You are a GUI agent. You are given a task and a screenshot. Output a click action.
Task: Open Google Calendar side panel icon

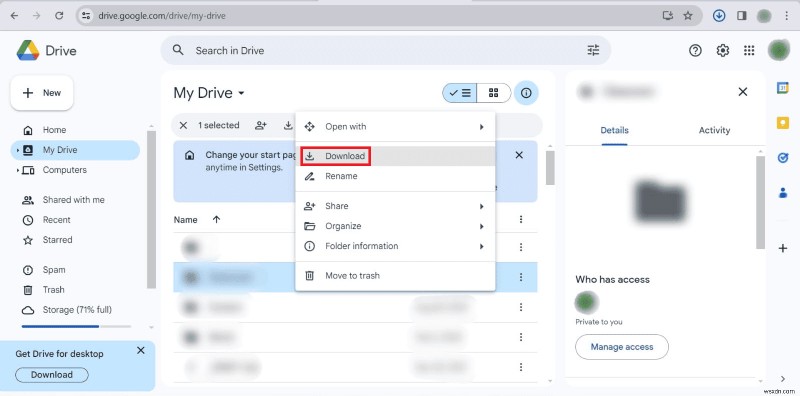coord(783,88)
